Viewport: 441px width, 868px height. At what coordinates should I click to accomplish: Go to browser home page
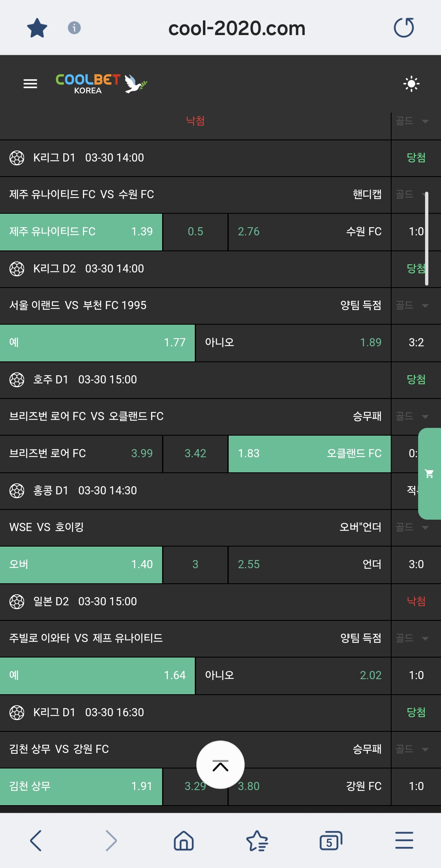point(184,841)
